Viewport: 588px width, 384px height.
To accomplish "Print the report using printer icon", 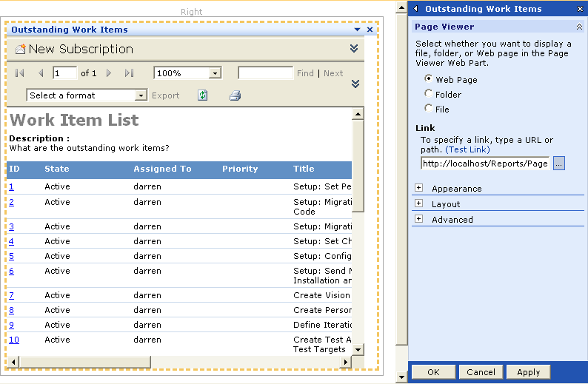I will pos(235,95).
